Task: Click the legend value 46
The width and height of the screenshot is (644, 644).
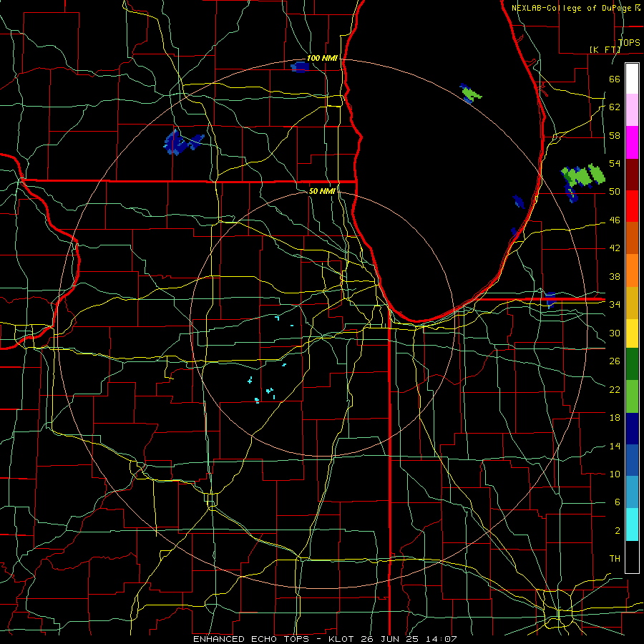Action: pos(615,220)
